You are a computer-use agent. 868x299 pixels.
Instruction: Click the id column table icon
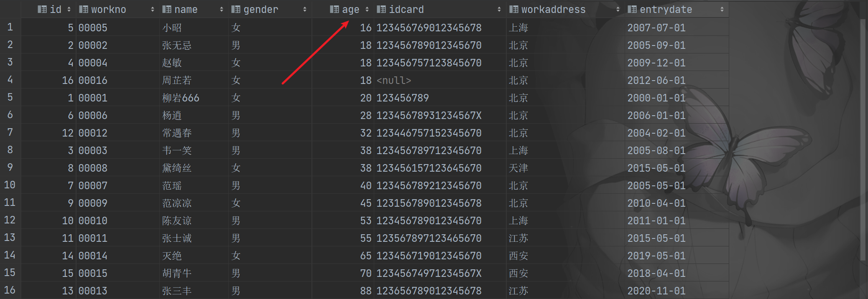(x=42, y=9)
